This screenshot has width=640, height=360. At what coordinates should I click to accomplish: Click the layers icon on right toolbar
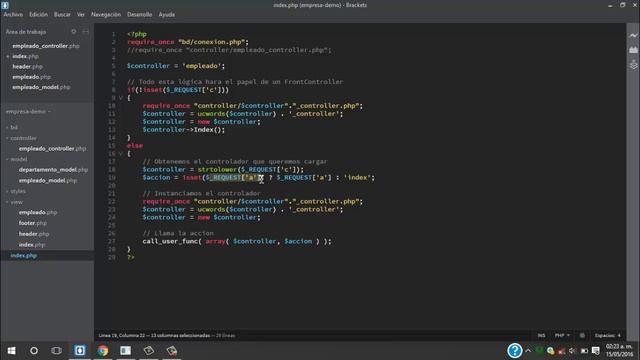click(633, 64)
